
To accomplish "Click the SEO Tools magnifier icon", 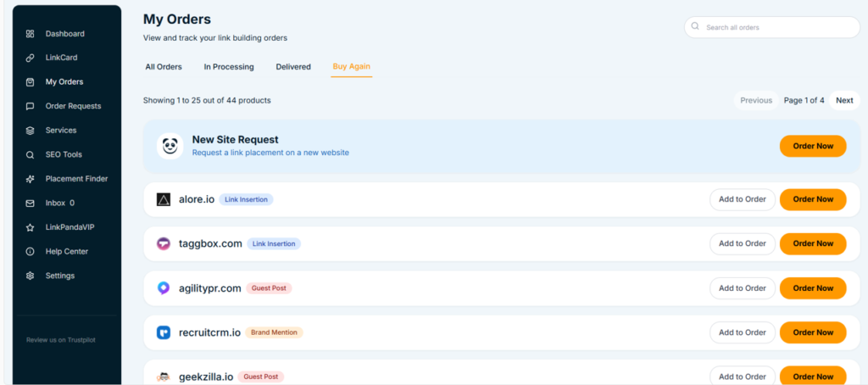I will coord(30,155).
